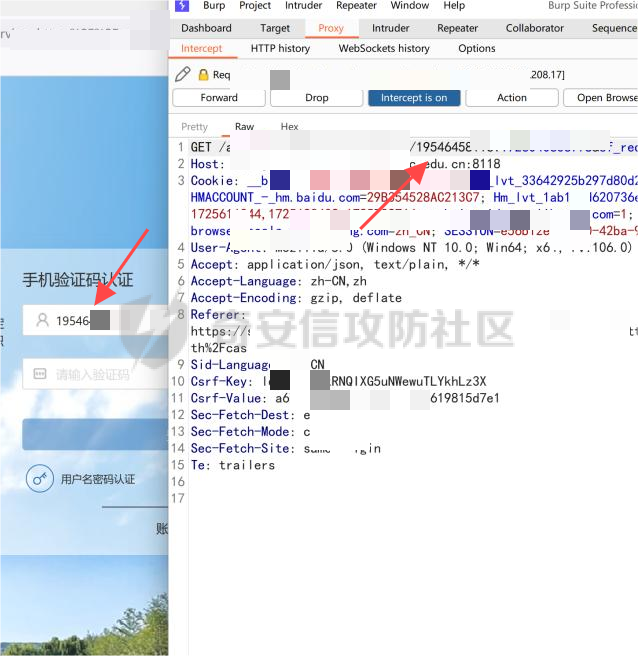This screenshot has width=638, height=656.
Task: Click the User-Agent header line
Action: 411,248
